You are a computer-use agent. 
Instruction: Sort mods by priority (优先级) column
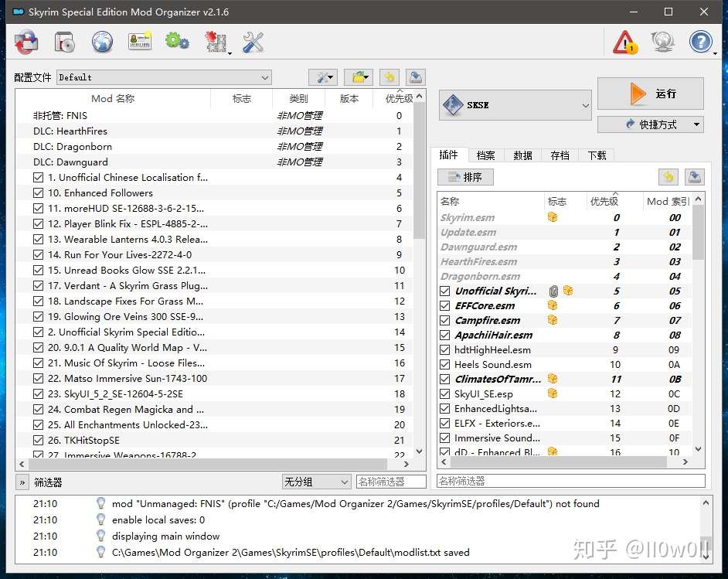[x=398, y=98]
